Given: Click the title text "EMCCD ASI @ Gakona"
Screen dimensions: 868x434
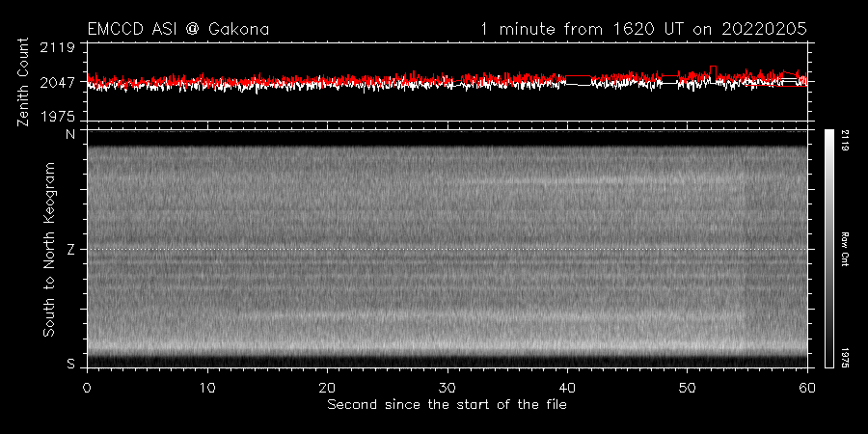Looking at the screenshot, I should (x=178, y=29).
